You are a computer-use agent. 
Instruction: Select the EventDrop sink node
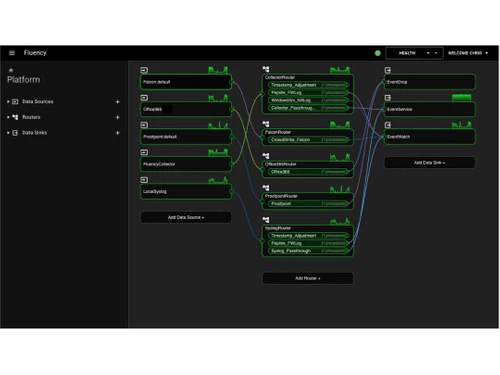pos(430,82)
